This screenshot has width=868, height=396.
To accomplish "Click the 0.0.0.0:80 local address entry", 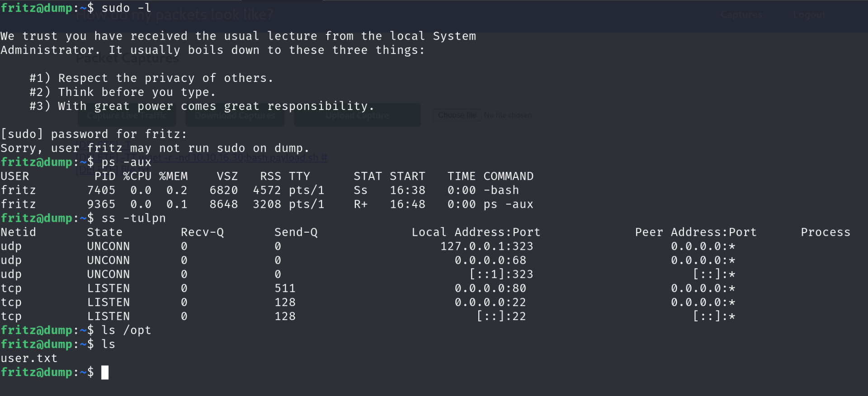I will point(490,288).
